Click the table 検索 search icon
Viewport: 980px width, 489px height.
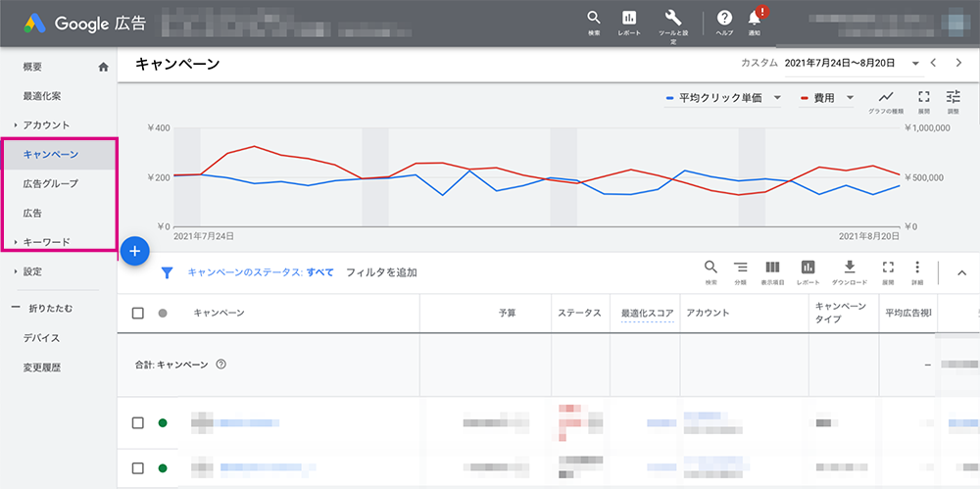[x=711, y=268]
